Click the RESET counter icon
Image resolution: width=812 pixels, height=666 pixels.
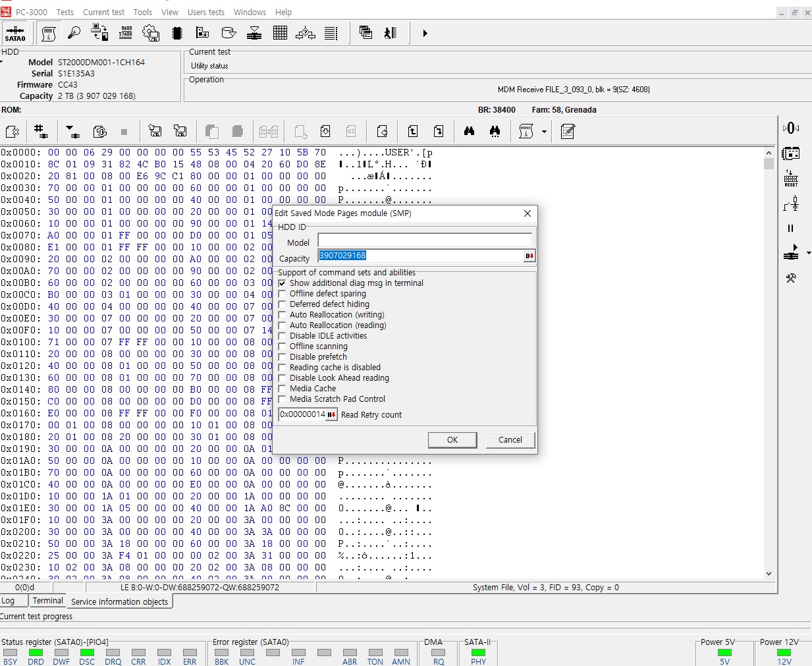[x=791, y=179]
